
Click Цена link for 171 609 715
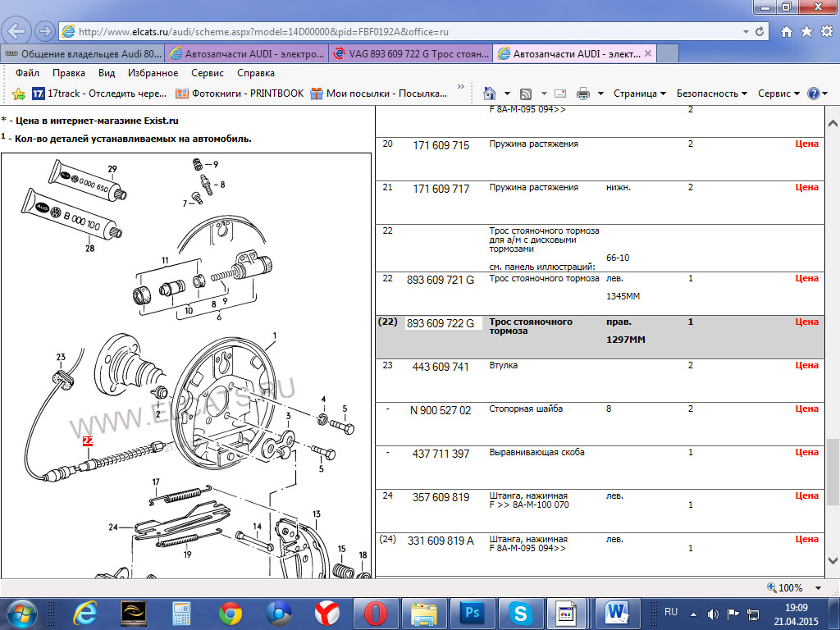[x=807, y=144]
